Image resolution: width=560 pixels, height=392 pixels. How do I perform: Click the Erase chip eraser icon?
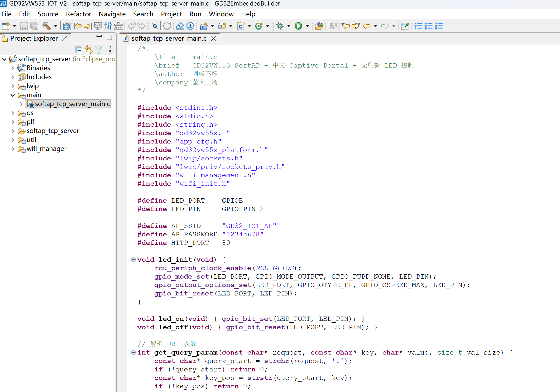pos(180,26)
